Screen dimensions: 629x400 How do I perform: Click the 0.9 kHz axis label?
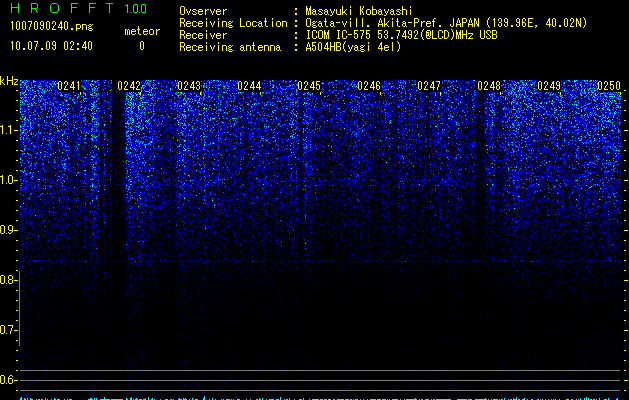coord(8,230)
